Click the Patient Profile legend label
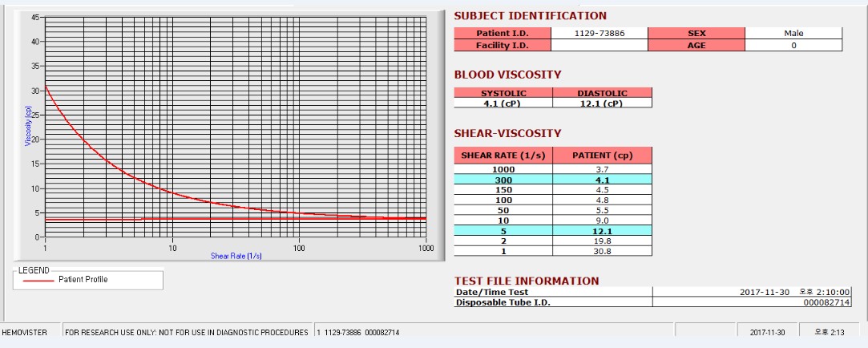 (x=83, y=280)
